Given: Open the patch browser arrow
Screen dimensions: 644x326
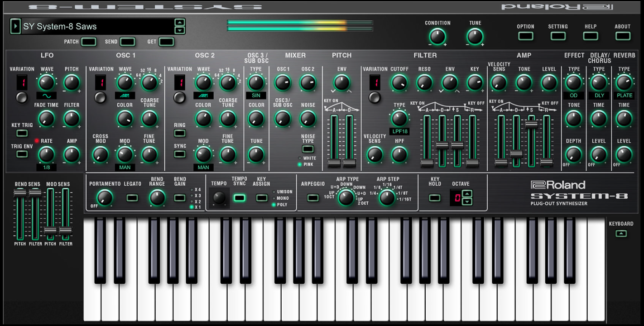Looking at the screenshot, I should click(15, 26).
